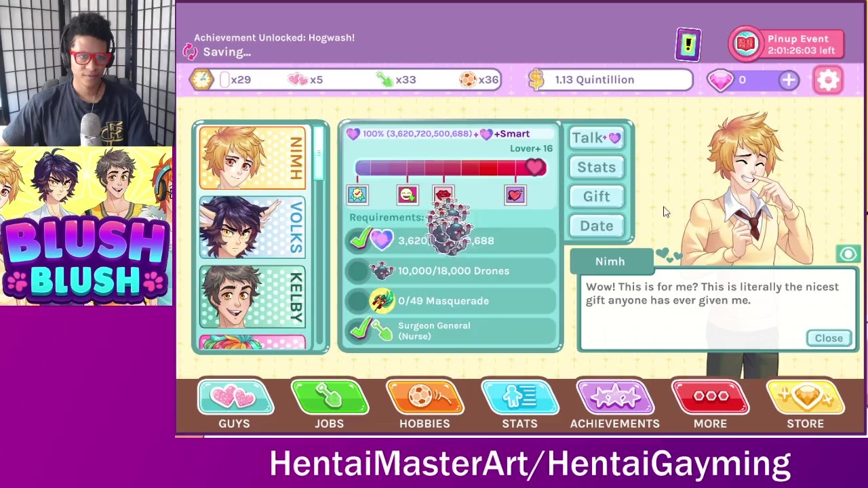Click the Lover affection progress bar

click(451, 167)
